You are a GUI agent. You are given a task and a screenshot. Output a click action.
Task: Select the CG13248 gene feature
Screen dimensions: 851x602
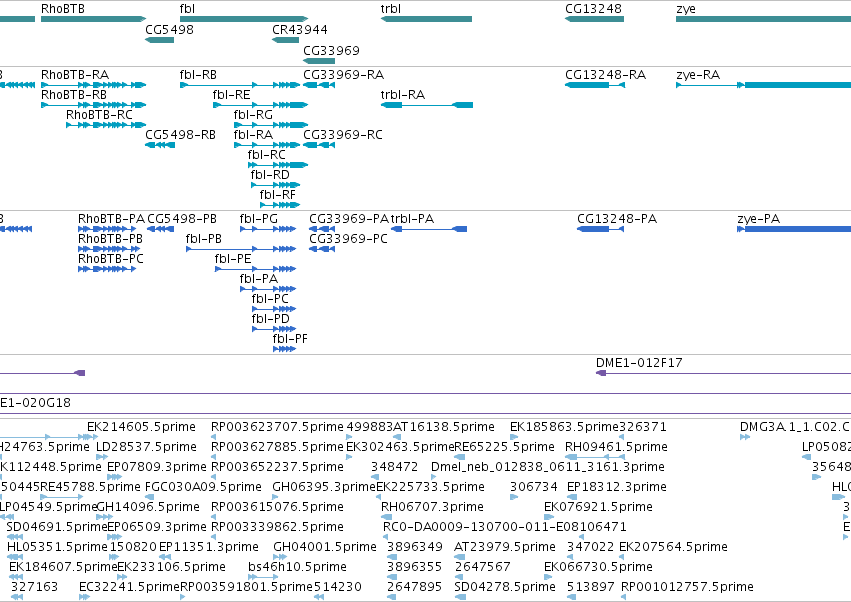594,19
